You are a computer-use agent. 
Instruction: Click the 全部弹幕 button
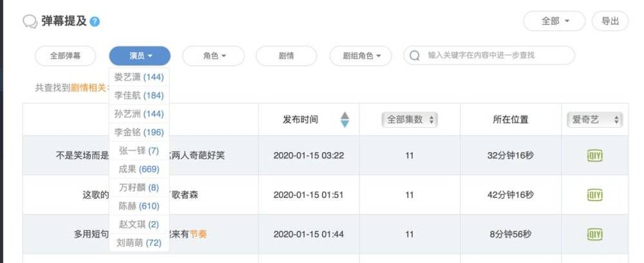pos(66,56)
